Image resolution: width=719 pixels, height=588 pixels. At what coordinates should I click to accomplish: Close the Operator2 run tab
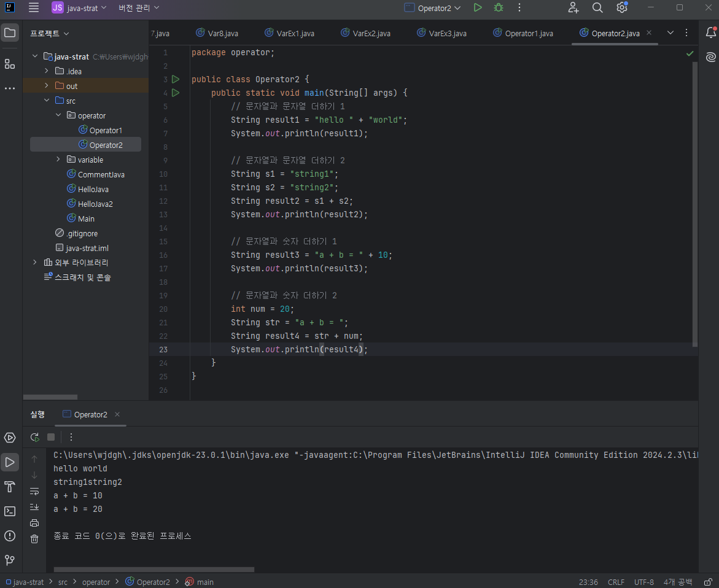117,414
